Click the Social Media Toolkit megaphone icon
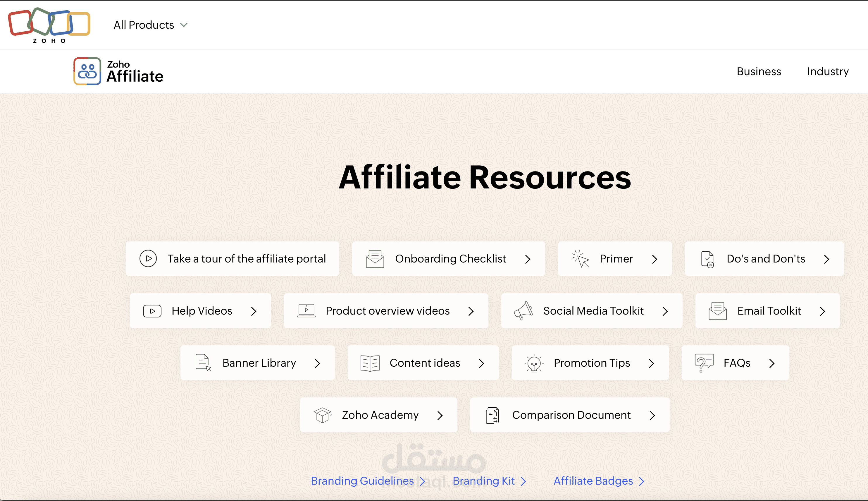The width and height of the screenshot is (868, 501). pyautogui.click(x=523, y=311)
